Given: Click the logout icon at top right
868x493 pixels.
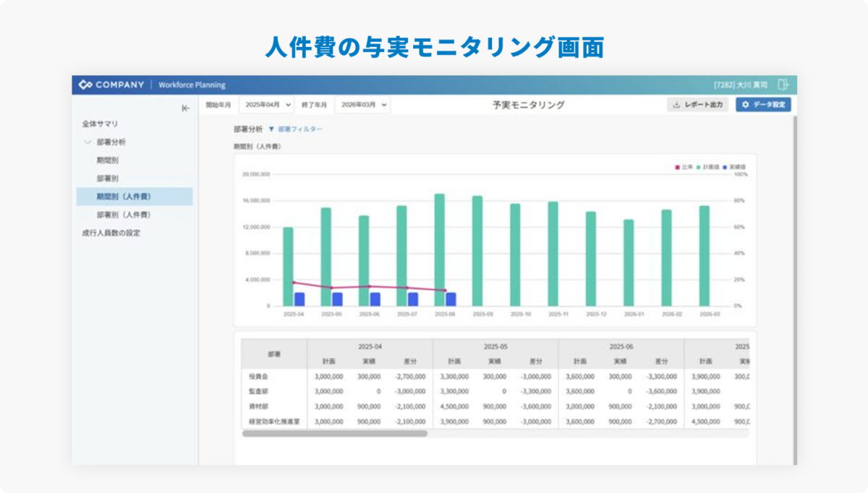Looking at the screenshot, I should click(x=782, y=85).
